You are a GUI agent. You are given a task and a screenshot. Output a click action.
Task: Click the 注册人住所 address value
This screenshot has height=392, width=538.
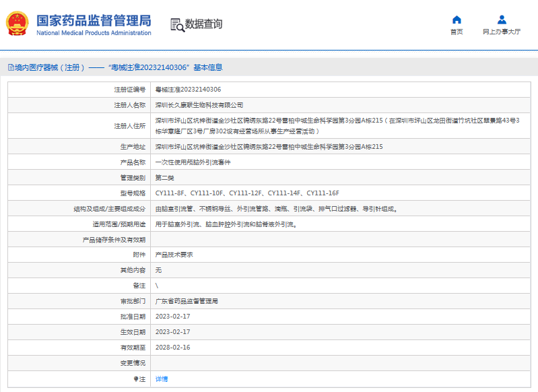pyautogui.click(x=337, y=126)
